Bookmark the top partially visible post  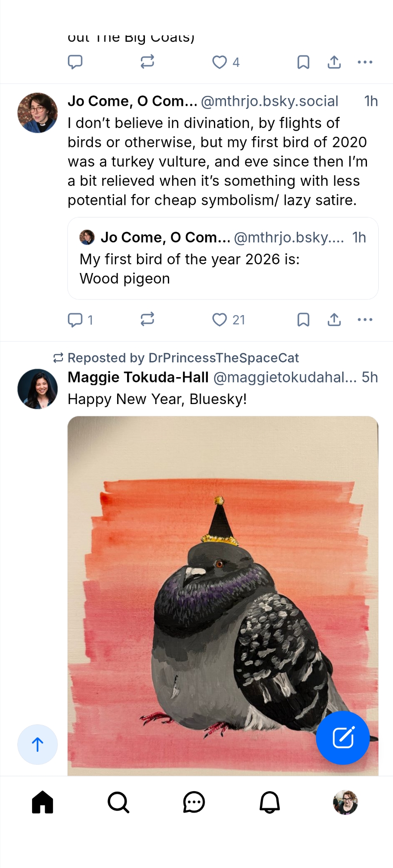pos(303,62)
